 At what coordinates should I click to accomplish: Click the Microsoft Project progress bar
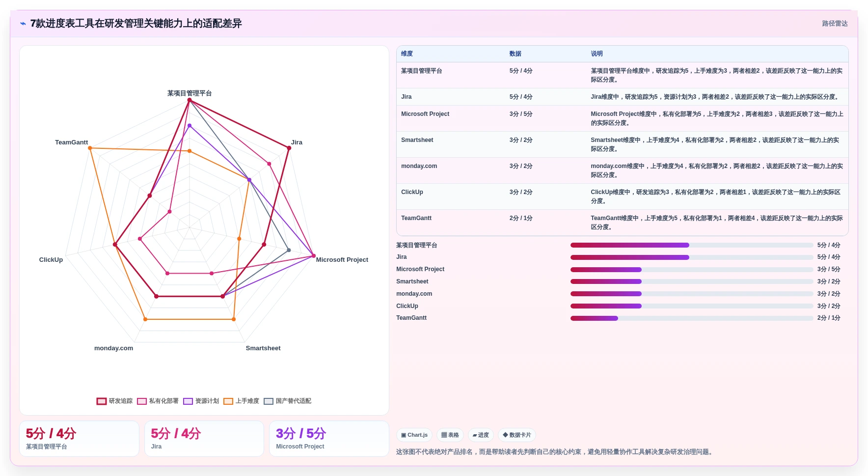coord(692,270)
